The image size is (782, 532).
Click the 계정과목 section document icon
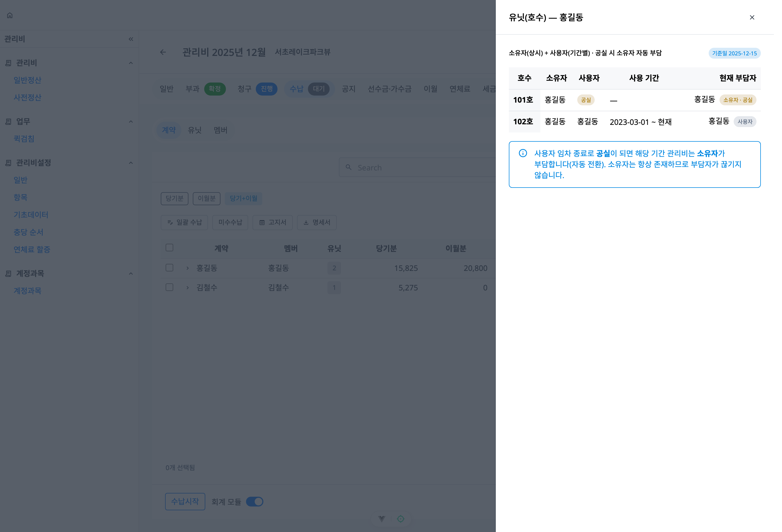point(8,273)
